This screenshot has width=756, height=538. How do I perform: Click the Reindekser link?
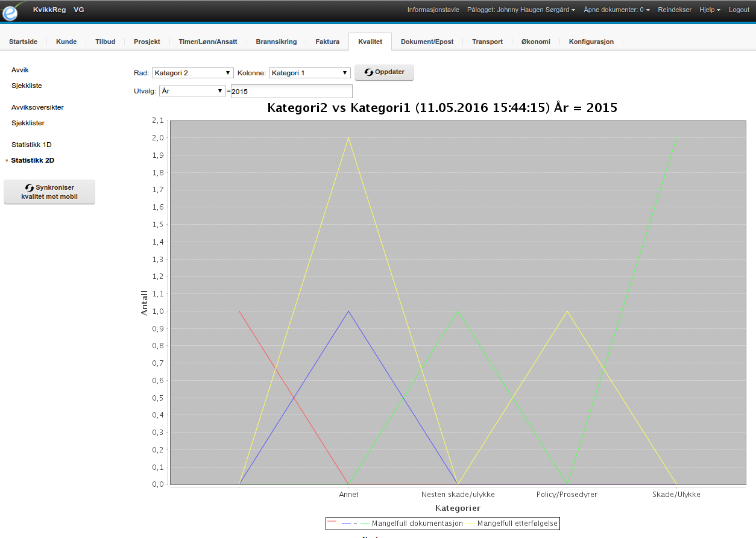pyautogui.click(x=675, y=10)
